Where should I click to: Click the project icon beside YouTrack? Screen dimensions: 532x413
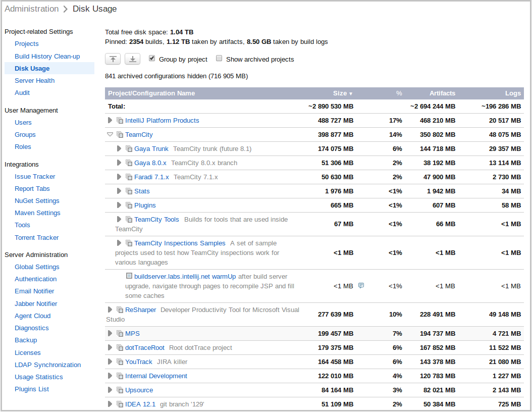pos(119,362)
